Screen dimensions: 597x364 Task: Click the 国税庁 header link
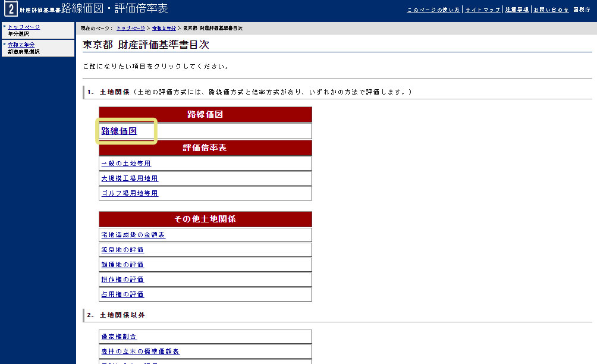coord(582,10)
